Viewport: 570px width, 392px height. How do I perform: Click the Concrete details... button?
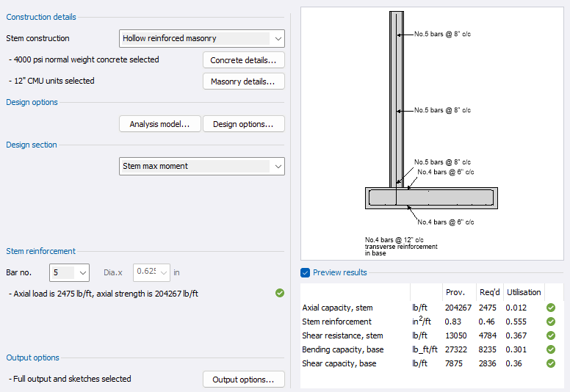pos(243,60)
